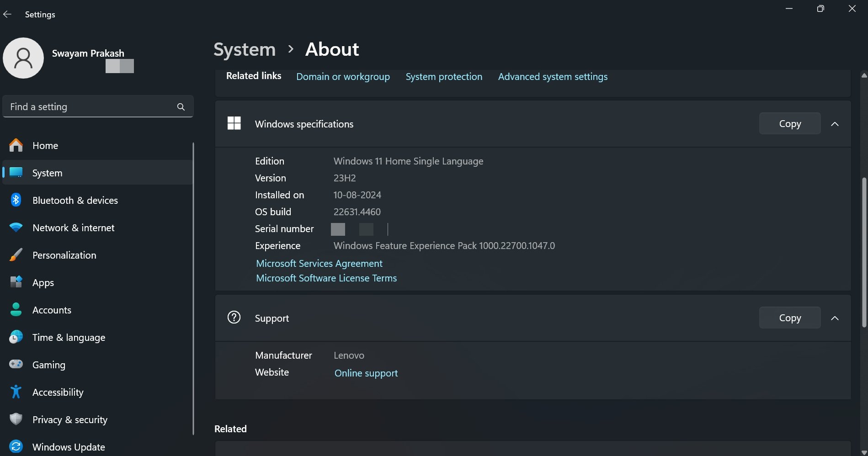This screenshot has height=456, width=868.
Task: Select the version value 23H2
Action: pyautogui.click(x=345, y=178)
